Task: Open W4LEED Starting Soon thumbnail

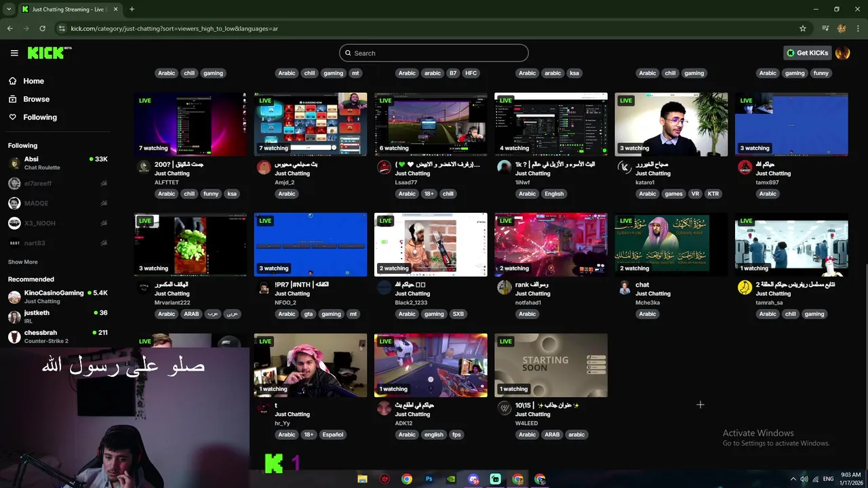Action: (551, 365)
